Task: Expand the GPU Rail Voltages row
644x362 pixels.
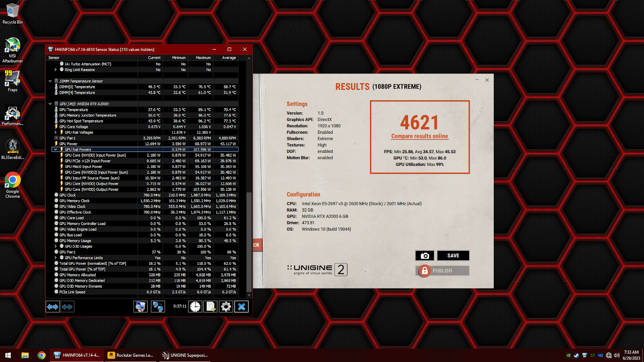Action: pyautogui.click(x=56, y=132)
